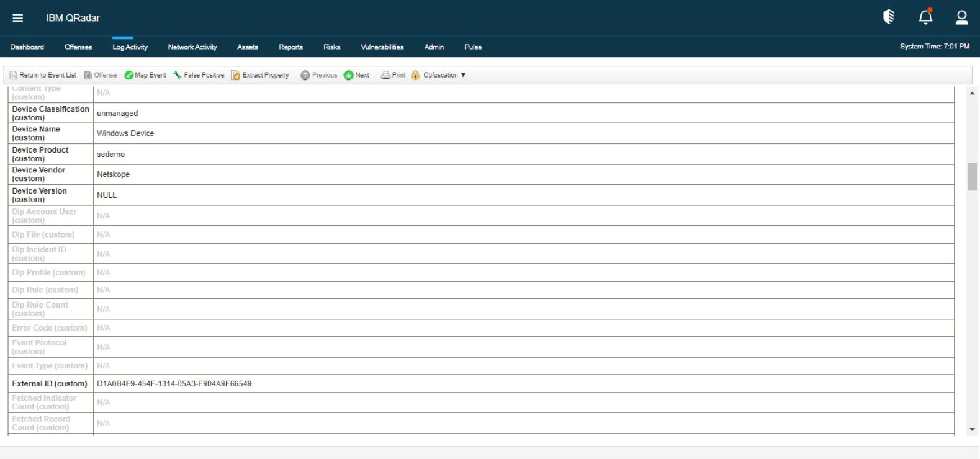
Task: Click the Dlp Account User (custom) label
Action: click(44, 216)
